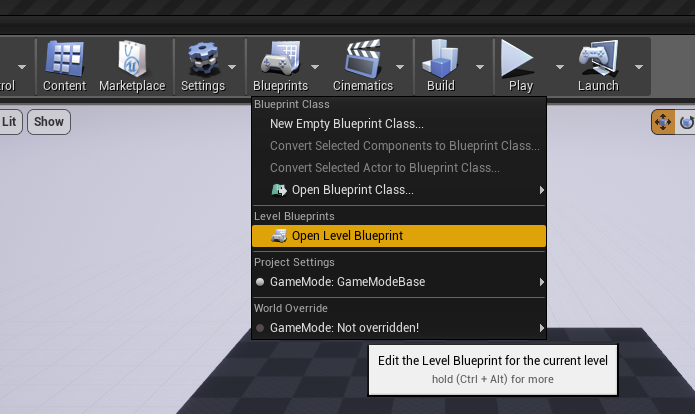This screenshot has width=695, height=414.
Task: Select GameMode: GameModeBase menu entry
Action: coord(399,282)
